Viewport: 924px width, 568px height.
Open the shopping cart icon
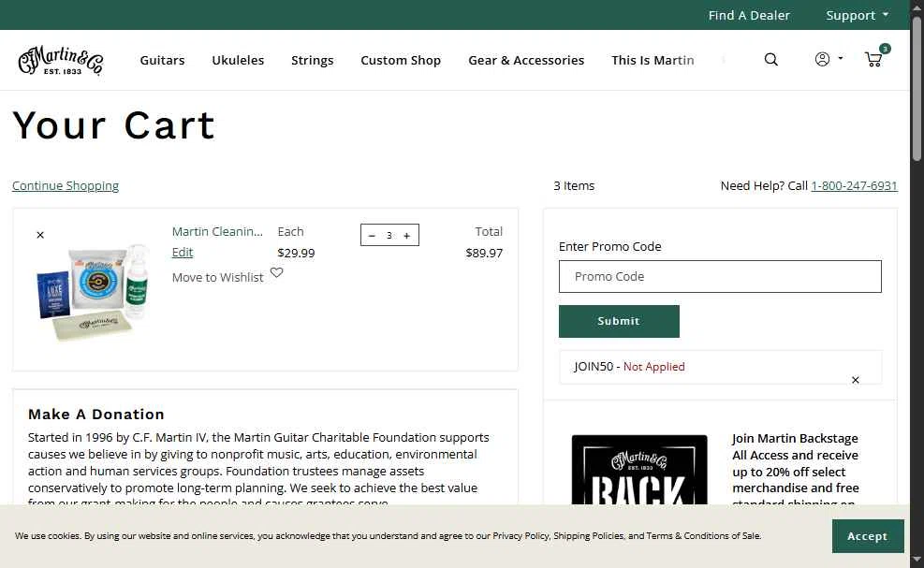pyautogui.click(x=873, y=59)
